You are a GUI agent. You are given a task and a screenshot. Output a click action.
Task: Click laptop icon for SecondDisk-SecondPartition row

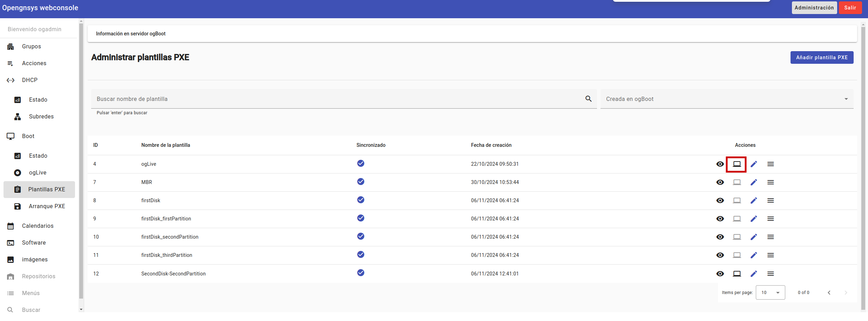(737, 274)
